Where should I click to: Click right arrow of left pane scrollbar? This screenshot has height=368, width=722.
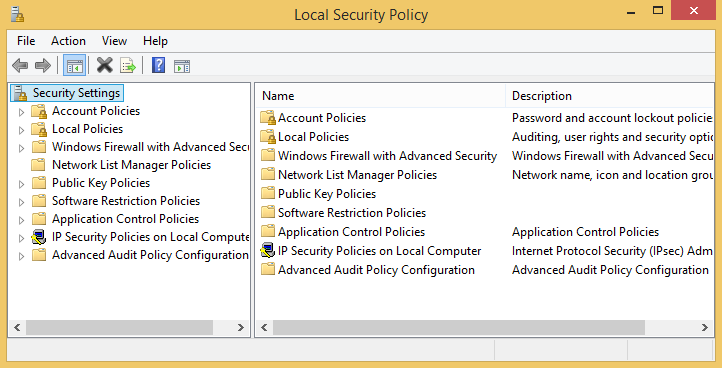coord(241,327)
